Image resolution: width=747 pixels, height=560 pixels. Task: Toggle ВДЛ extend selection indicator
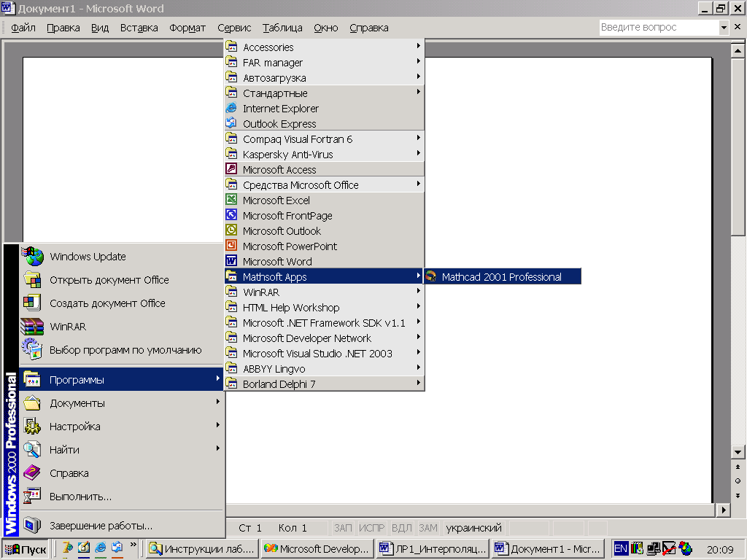402,528
